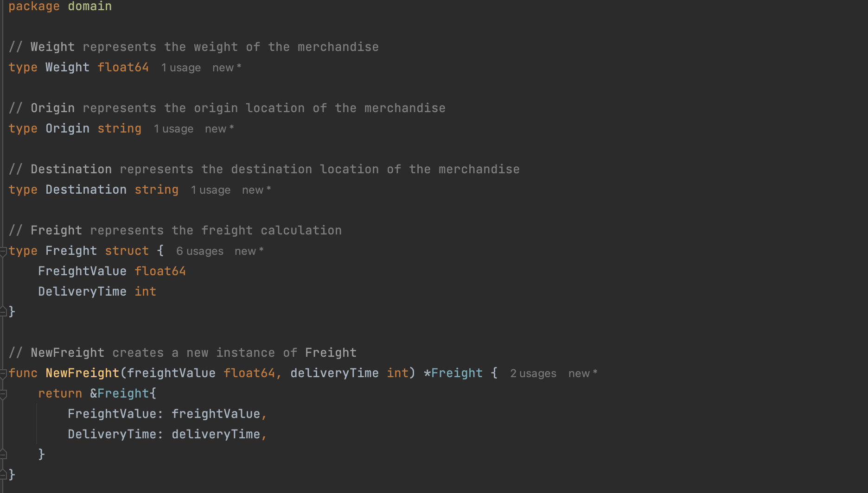The width and height of the screenshot is (868, 493).
Task: Open the '1 usage' hint next to Destination type
Action: 211,190
